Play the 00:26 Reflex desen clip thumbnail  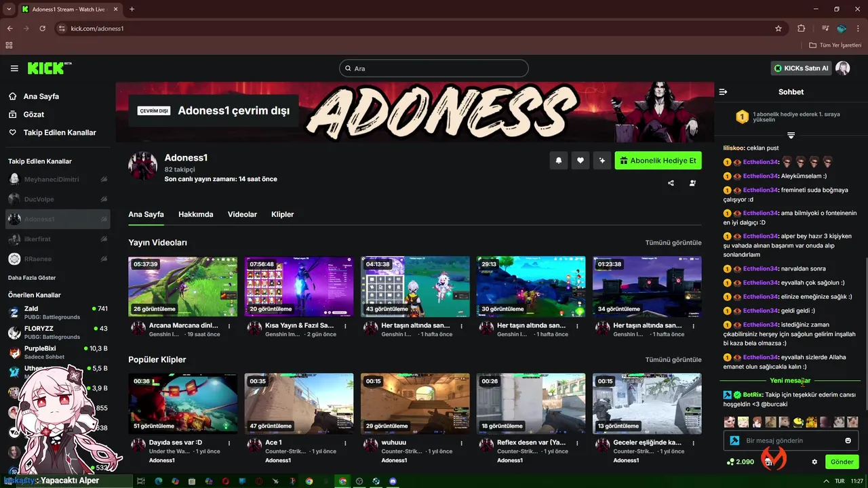(x=531, y=403)
